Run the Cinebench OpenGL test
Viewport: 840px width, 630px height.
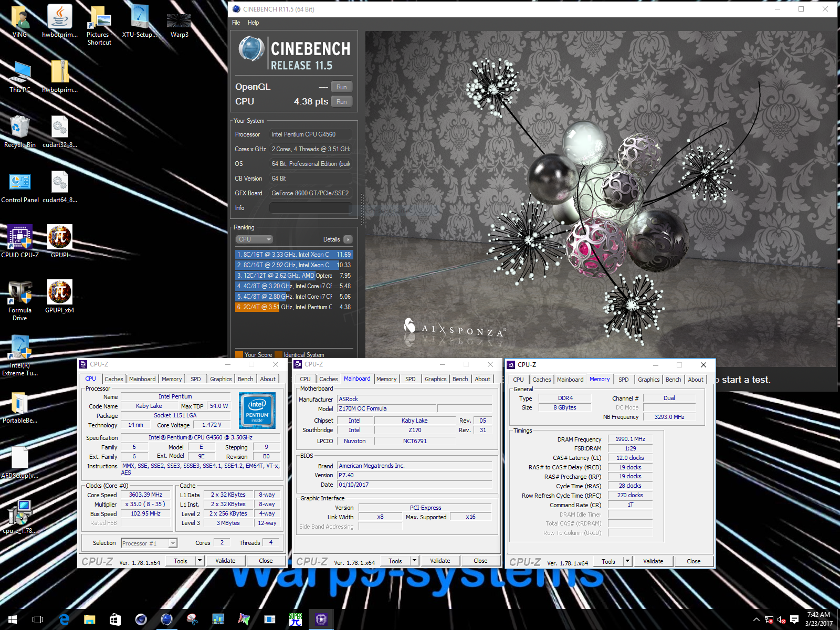pos(341,87)
